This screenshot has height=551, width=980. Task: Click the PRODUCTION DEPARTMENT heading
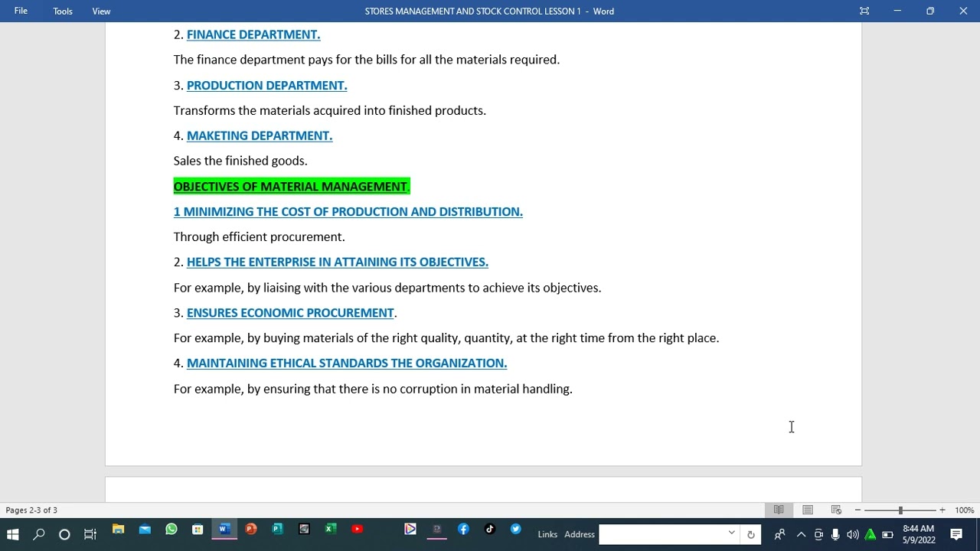coord(266,85)
